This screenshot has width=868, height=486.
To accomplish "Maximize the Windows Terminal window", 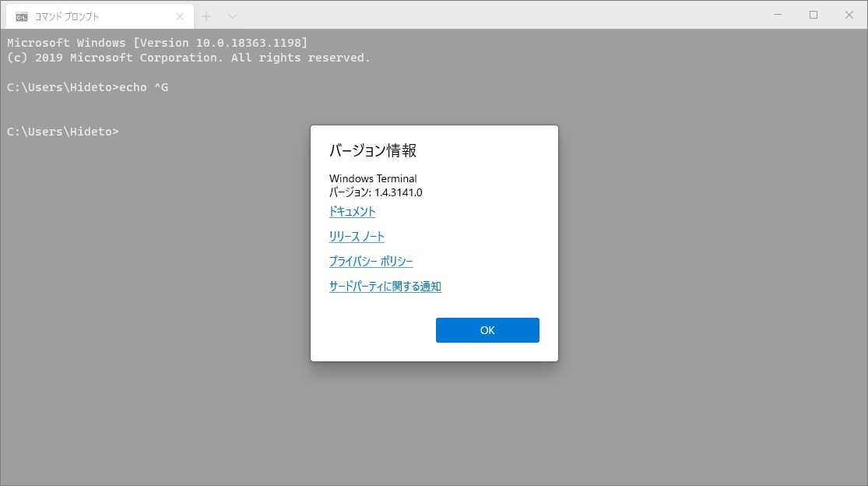I will coord(812,14).
